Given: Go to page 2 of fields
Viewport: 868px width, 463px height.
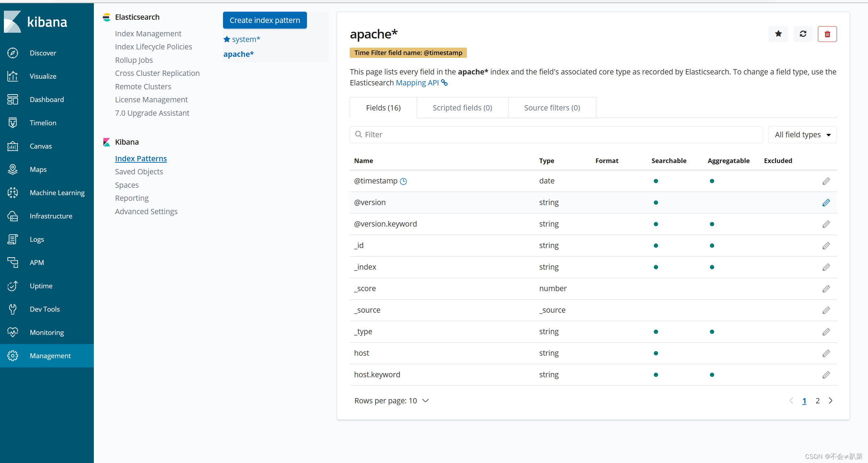Looking at the screenshot, I should pos(818,401).
